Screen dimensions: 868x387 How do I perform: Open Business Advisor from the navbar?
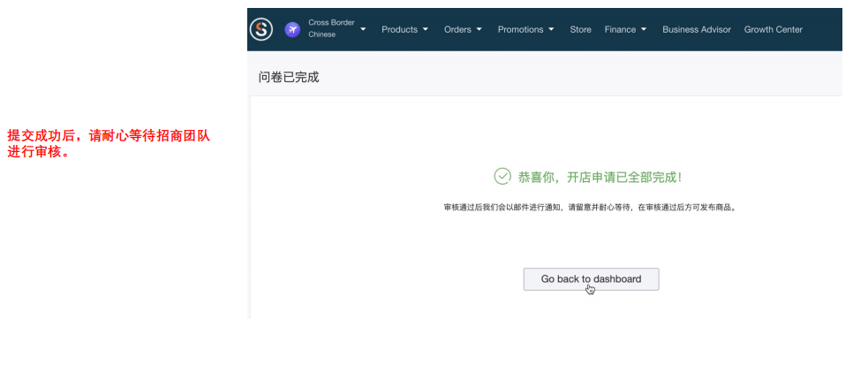tap(697, 29)
